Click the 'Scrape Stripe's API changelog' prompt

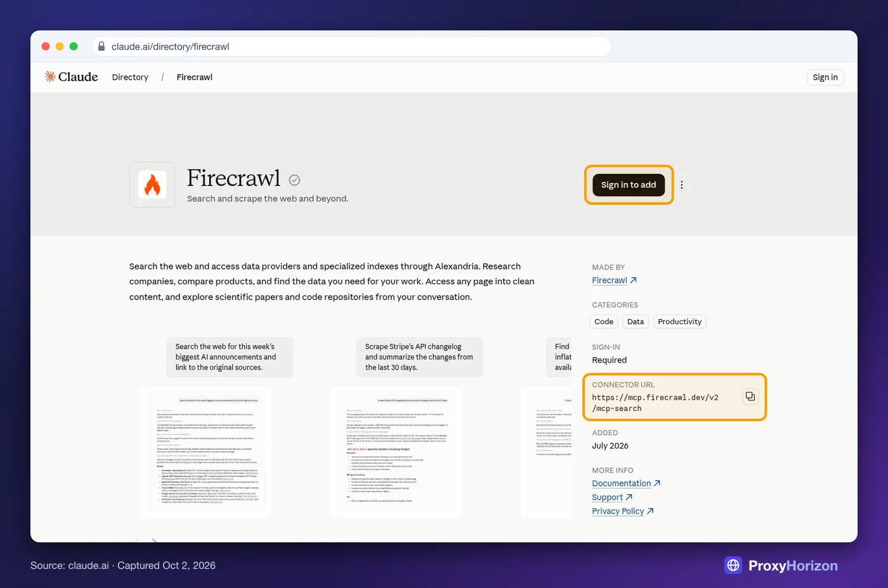coord(420,357)
